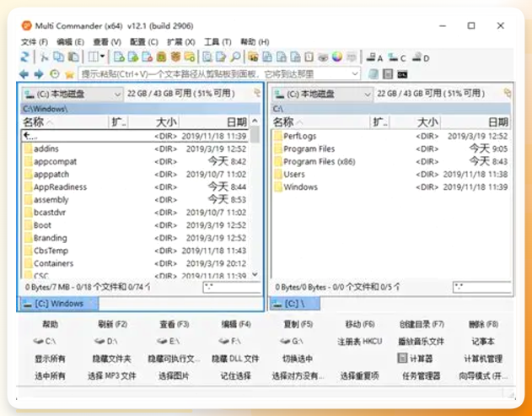Click the D:\ drive button in button panel
This screenshot has height=416, width=532.
coord(106,341)
